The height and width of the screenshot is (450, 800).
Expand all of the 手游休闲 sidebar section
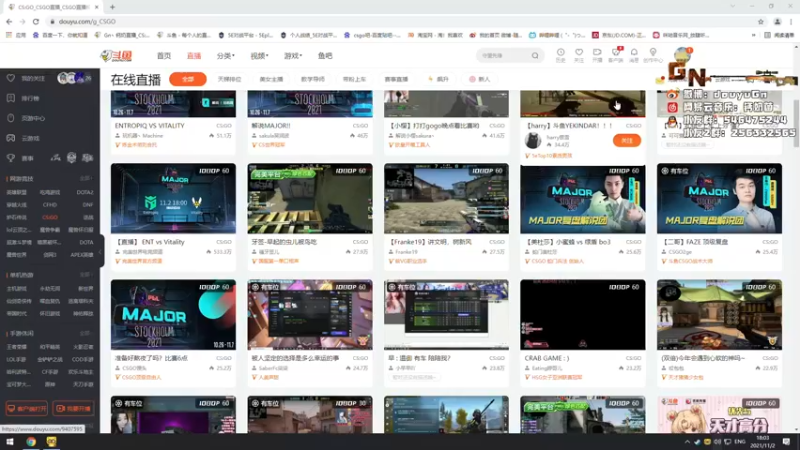pos(86,333)
